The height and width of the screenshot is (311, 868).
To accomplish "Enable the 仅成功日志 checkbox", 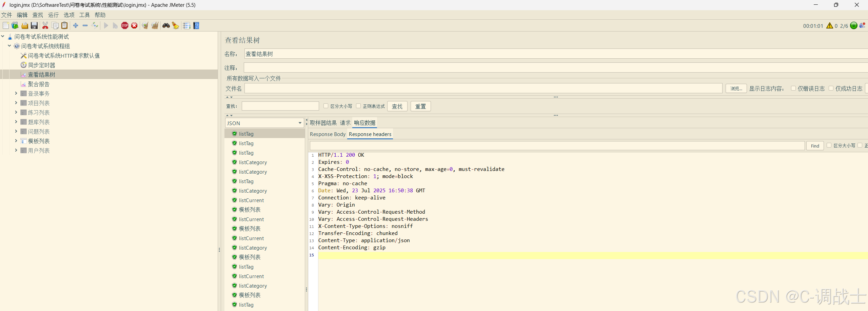I will click(831, 89).
